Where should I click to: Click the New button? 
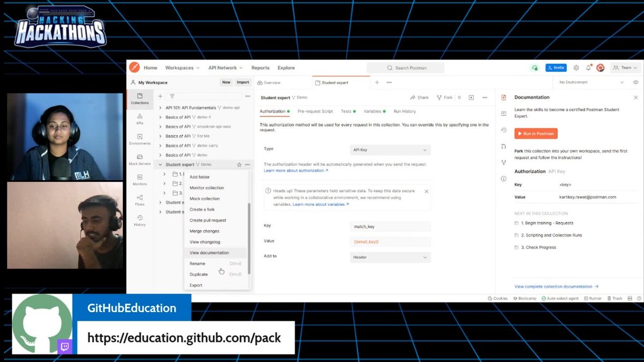(226, 82)
